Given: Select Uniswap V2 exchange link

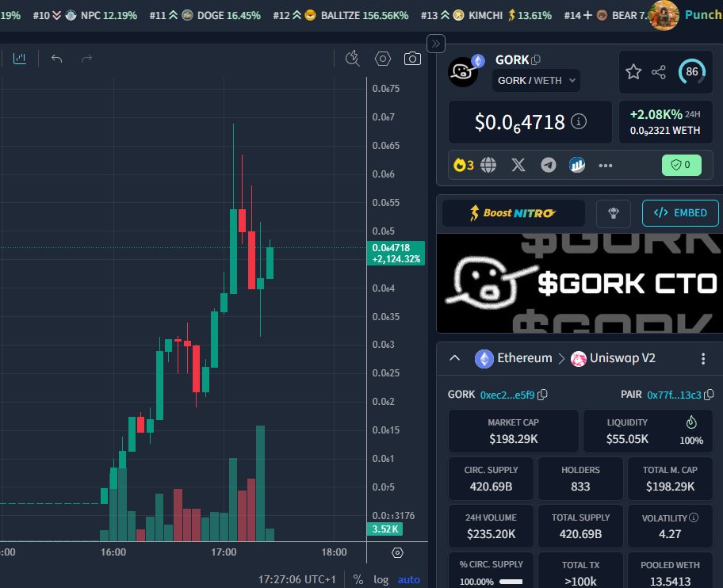Looking at the screenshot, I should (614, 358).
